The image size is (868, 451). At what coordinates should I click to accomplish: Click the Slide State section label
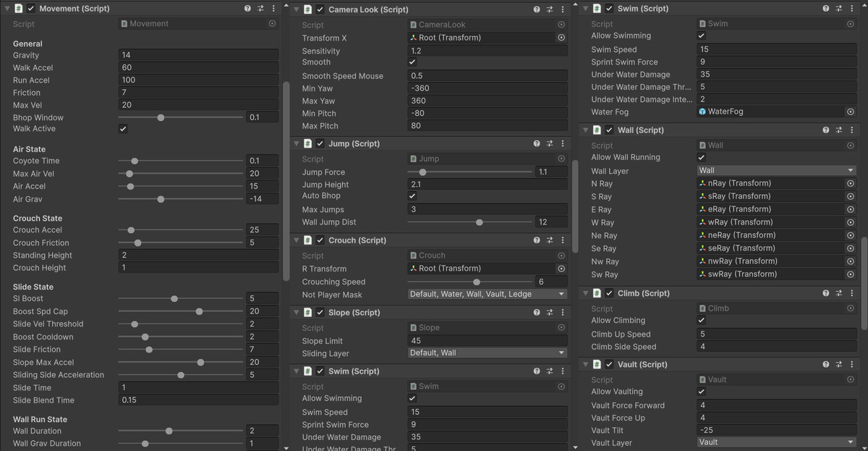click(33, 287)
